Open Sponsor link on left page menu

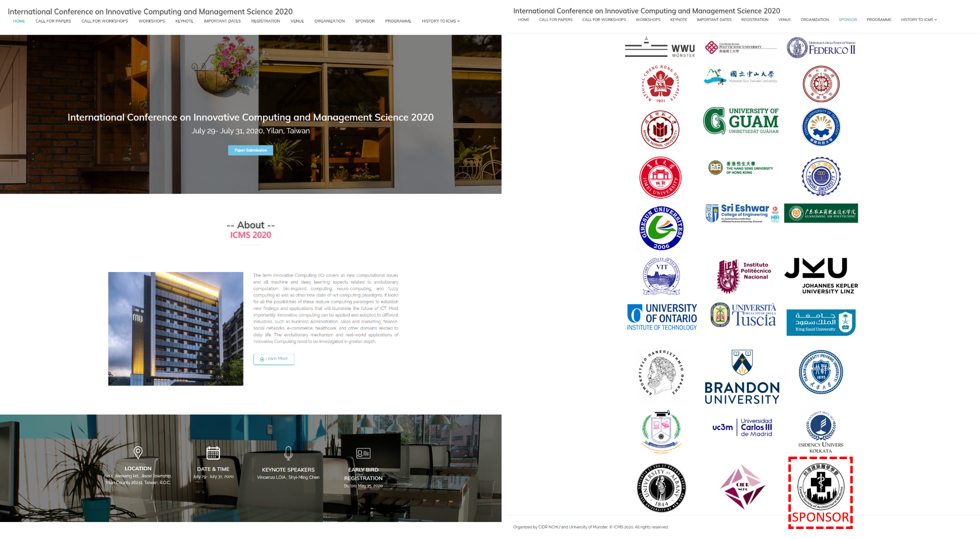(365, 21)
